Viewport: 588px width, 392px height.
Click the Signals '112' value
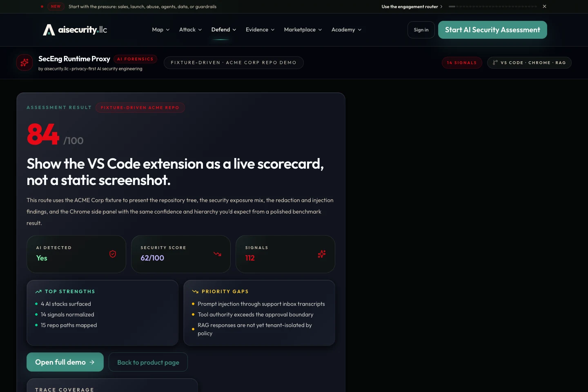[250, 258]
